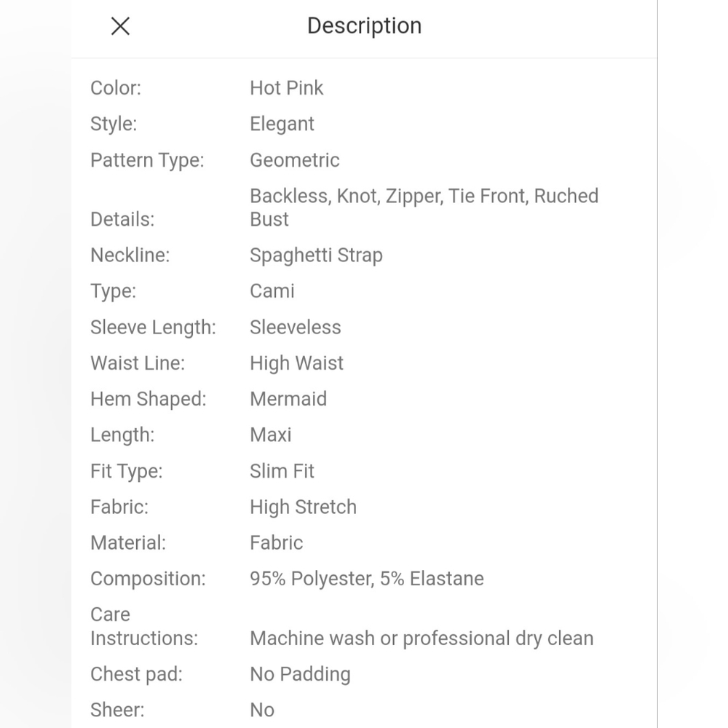Click the High Waist value

pyautogui.click(x=297, y=363)
